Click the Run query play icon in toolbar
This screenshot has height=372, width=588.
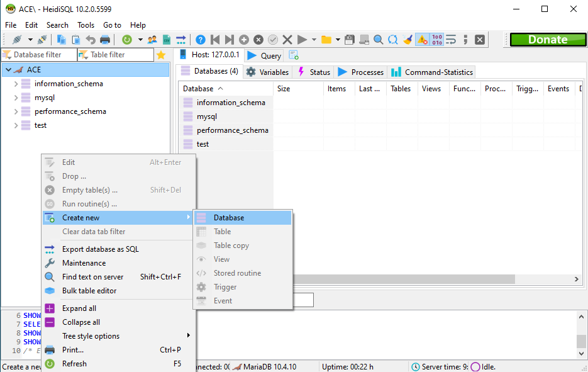tap(302, 40)
